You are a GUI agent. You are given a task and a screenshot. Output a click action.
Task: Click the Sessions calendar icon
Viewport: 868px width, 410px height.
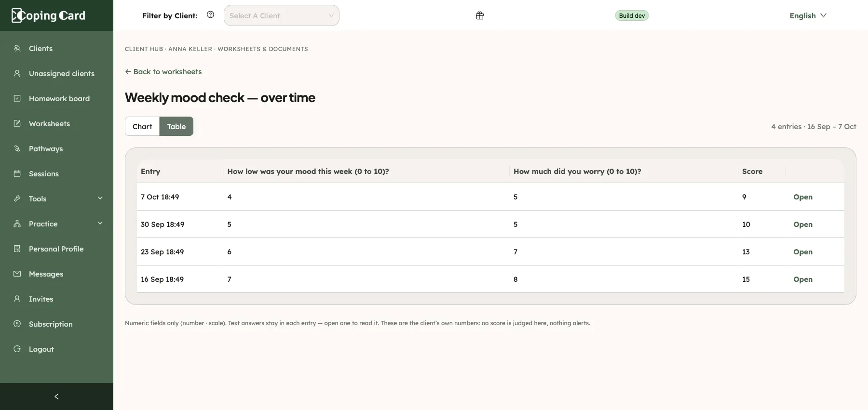tap(17, 173)
